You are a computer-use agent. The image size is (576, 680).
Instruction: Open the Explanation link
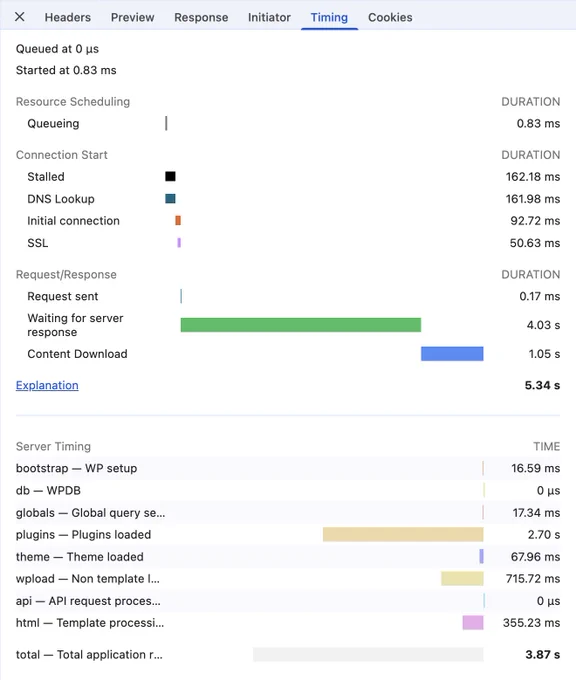tap(47, 385)
